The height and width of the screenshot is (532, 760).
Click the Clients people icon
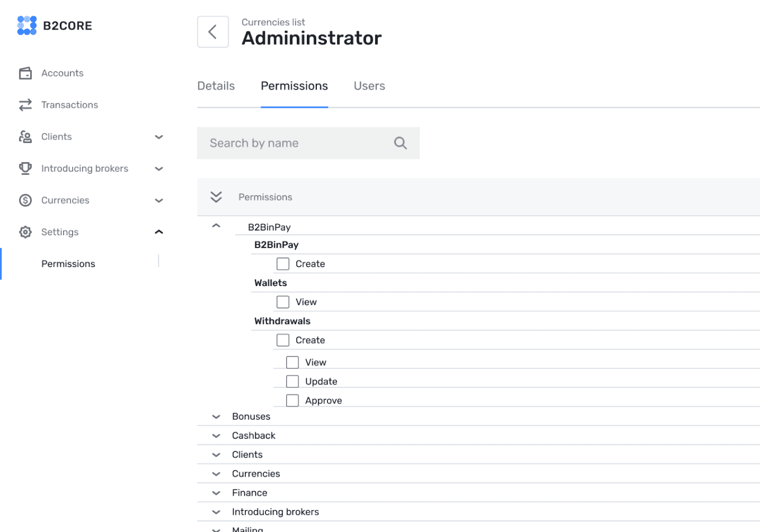[x=25, y=137]
